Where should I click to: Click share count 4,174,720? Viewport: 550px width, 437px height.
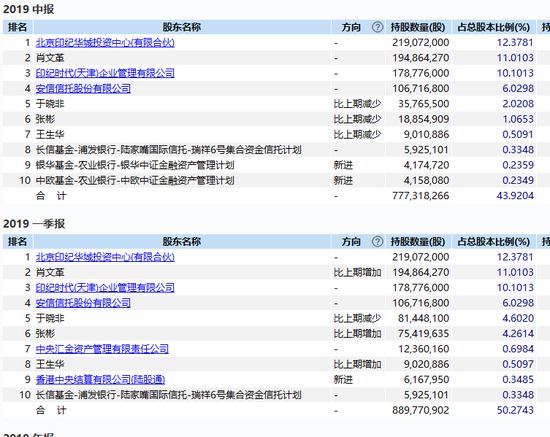(x=426, y=165)
